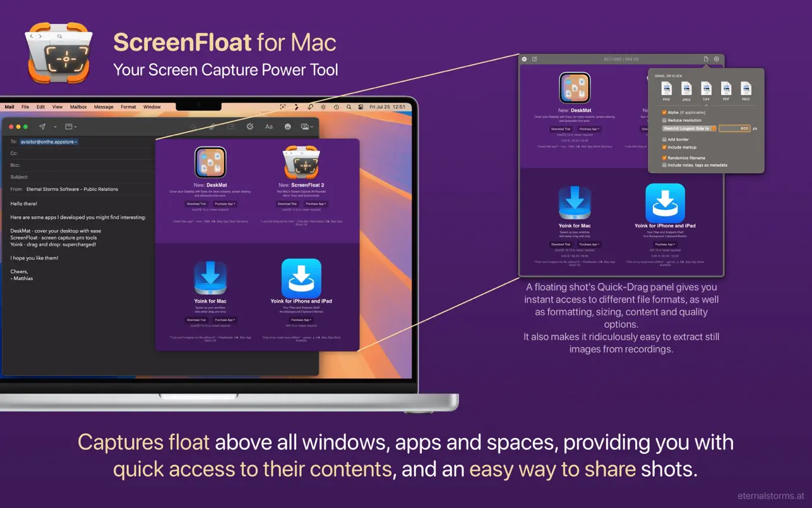The image size is (812, 508).
Task: Click the PDF file format icon
Action: pyautogui.click(x=726, y=89)
